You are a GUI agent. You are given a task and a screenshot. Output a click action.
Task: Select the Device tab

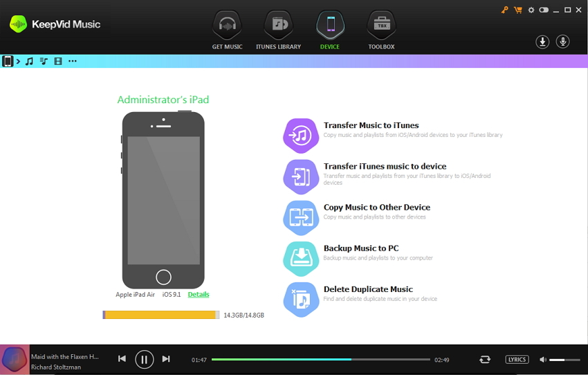tap(330, 30)
